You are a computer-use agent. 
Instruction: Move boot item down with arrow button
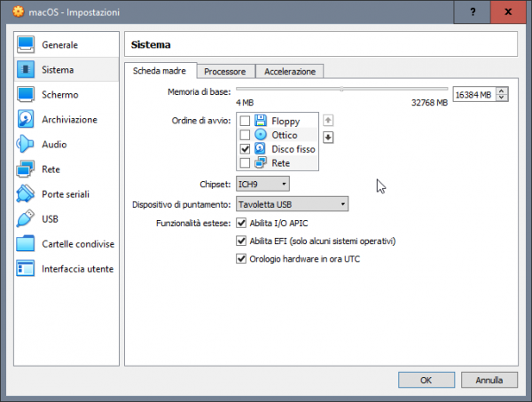328,138
